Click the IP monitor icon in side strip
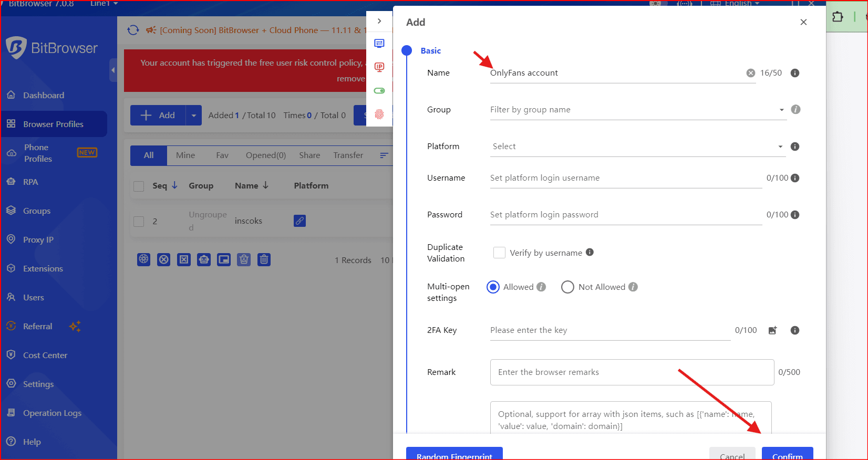The width and height of the screenshot is (868, 460). coord(379,67)
